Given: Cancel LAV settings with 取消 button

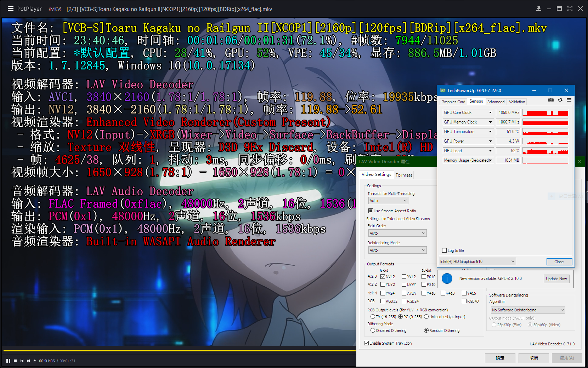Looking at the screenshot, I should [x=533, y=358].
